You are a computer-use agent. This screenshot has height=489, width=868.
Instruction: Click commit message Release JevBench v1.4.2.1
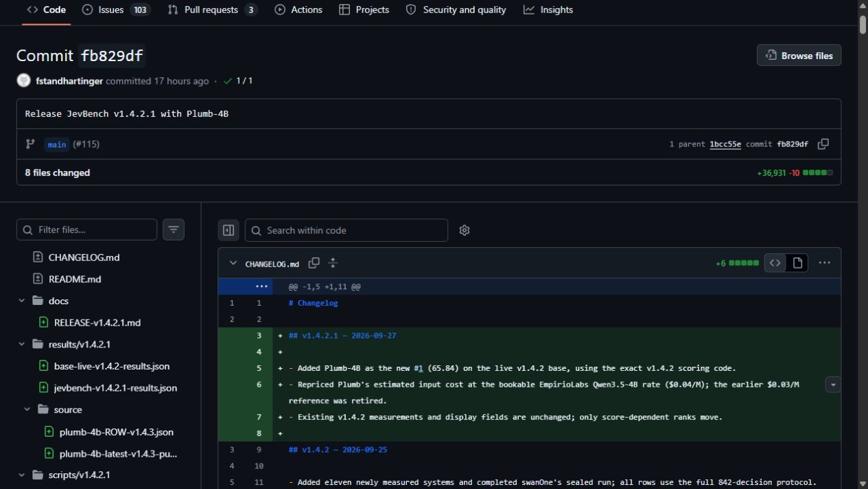click(127, 114)
